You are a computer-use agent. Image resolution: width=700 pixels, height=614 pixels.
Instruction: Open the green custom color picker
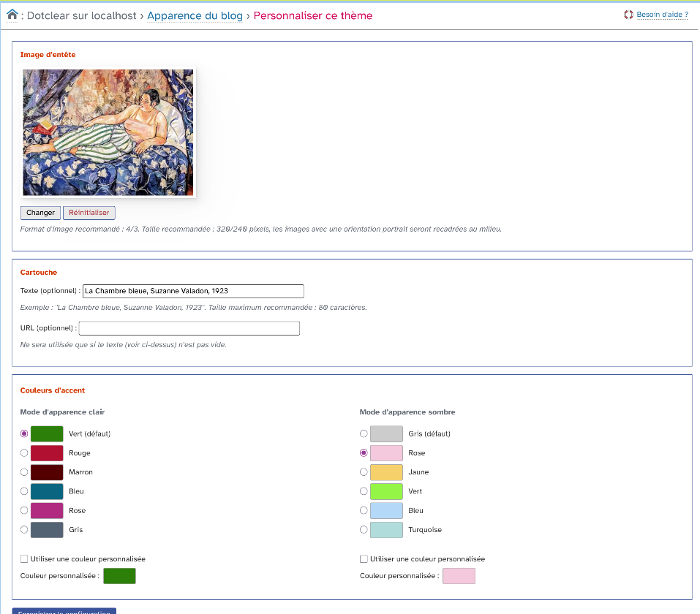(119, 576)
